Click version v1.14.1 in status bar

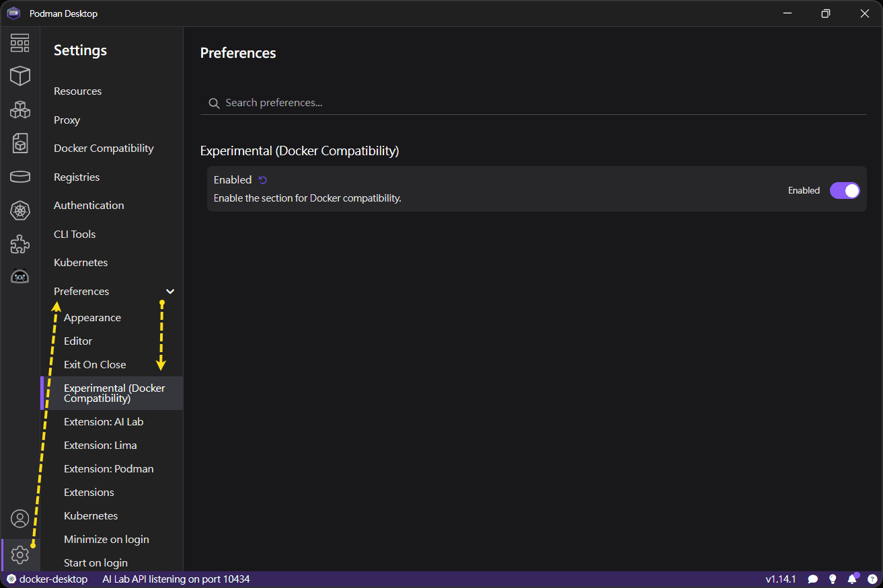point(781,579)
